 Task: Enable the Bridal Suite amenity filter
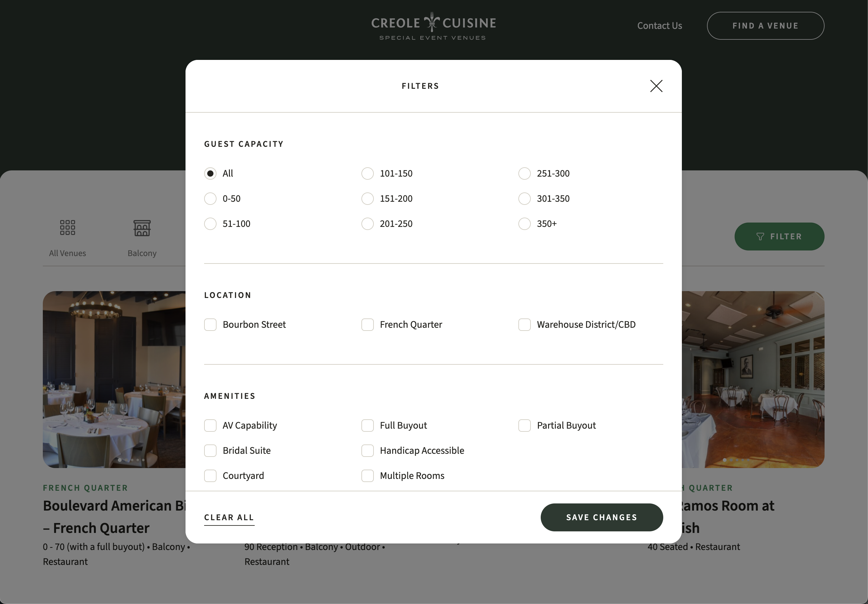(210, 450)
